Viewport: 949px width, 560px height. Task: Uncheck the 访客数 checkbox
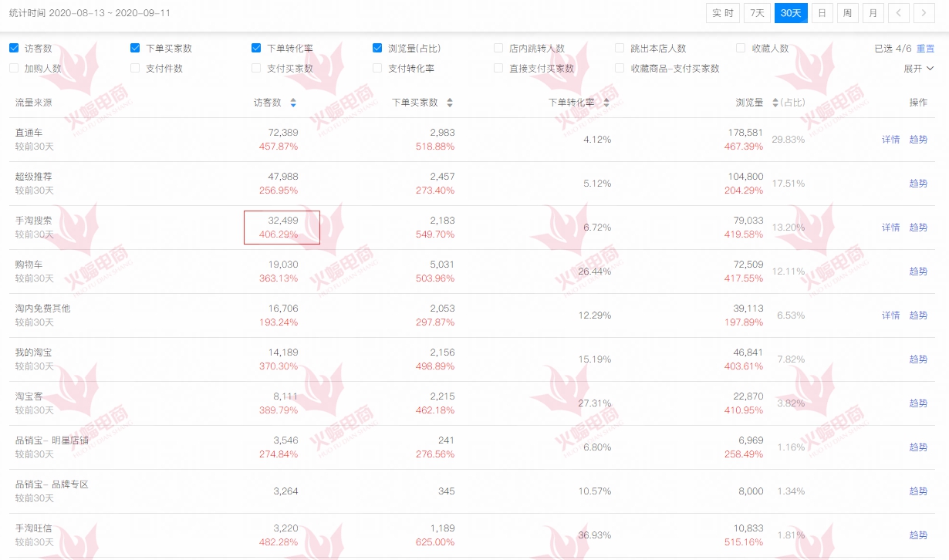pyautogui.click(x=14, y=48)
